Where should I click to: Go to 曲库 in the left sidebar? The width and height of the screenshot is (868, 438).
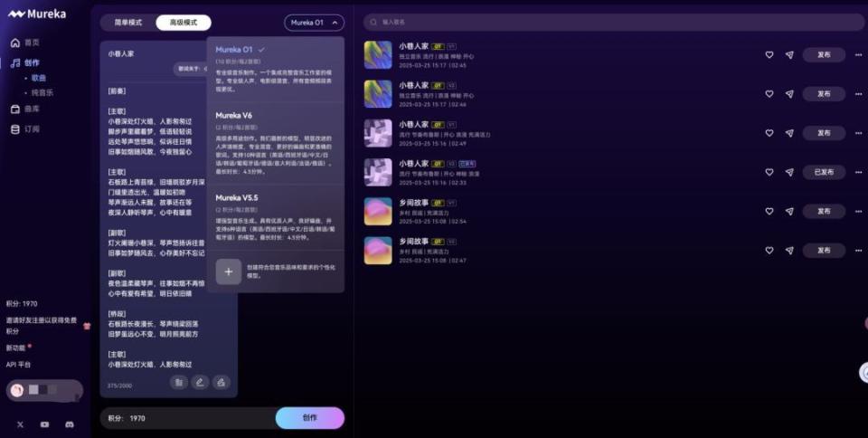32,109
